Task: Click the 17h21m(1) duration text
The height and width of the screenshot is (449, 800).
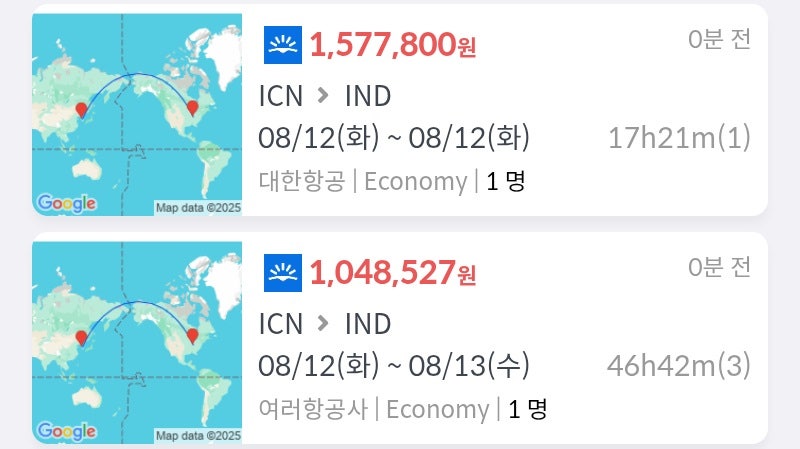Action: [x=679, y=138]
